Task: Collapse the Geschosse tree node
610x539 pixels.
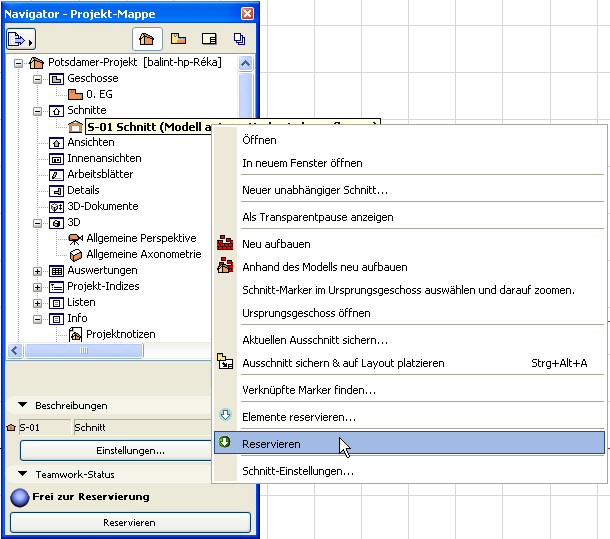Action: [37, 79]
